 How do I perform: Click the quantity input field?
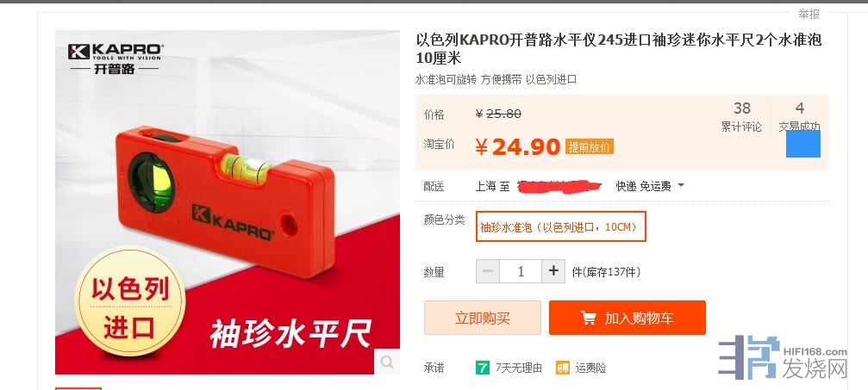pos(521,271)
